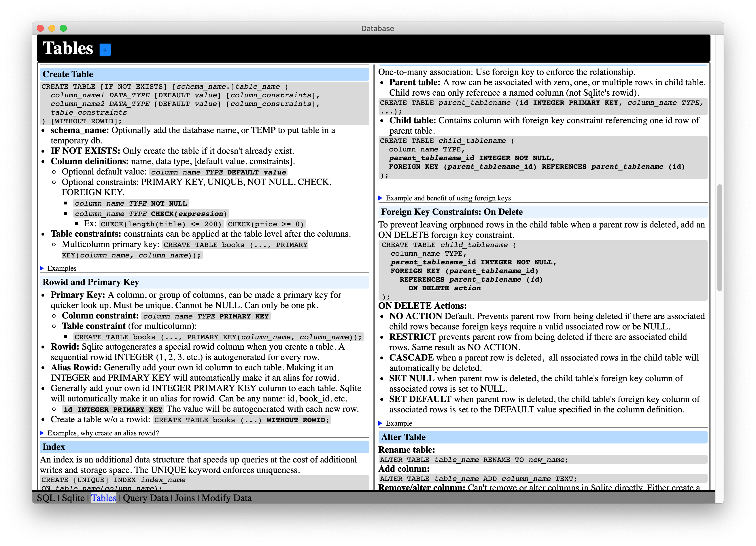Click 'ON DELETE action' code line
Viewport: 756px width, 546px height.
[x=444, y=288]
